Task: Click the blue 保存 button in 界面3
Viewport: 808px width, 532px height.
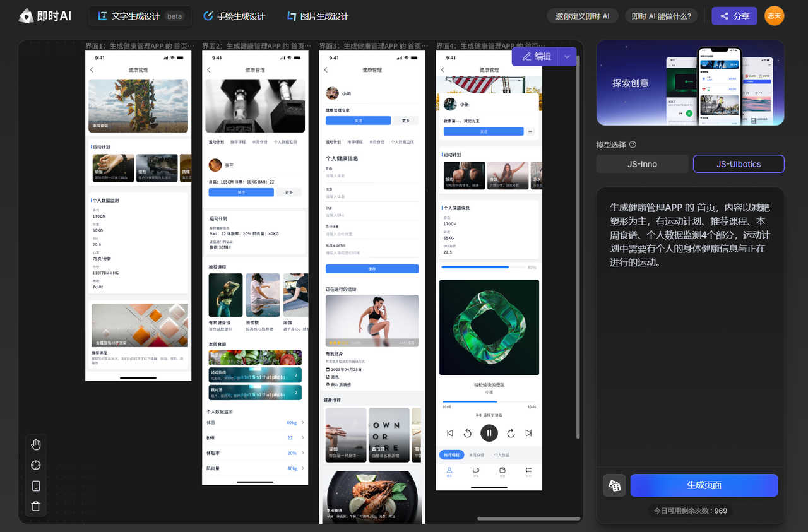Action: 372,269
